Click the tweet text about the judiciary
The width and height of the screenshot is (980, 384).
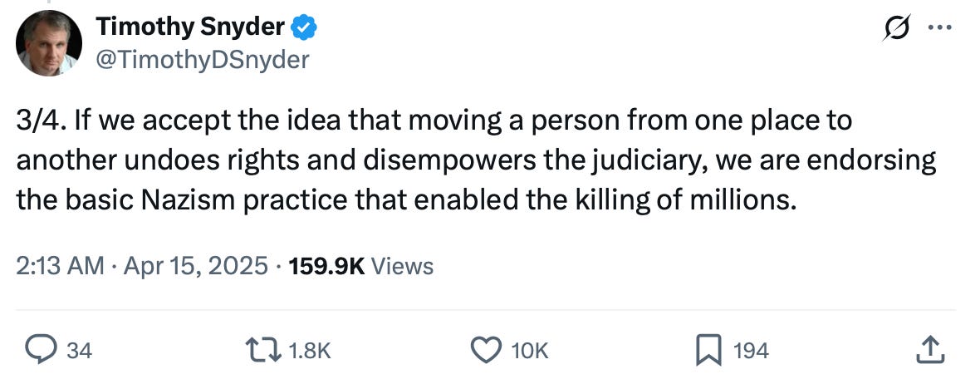pos(476,160)
